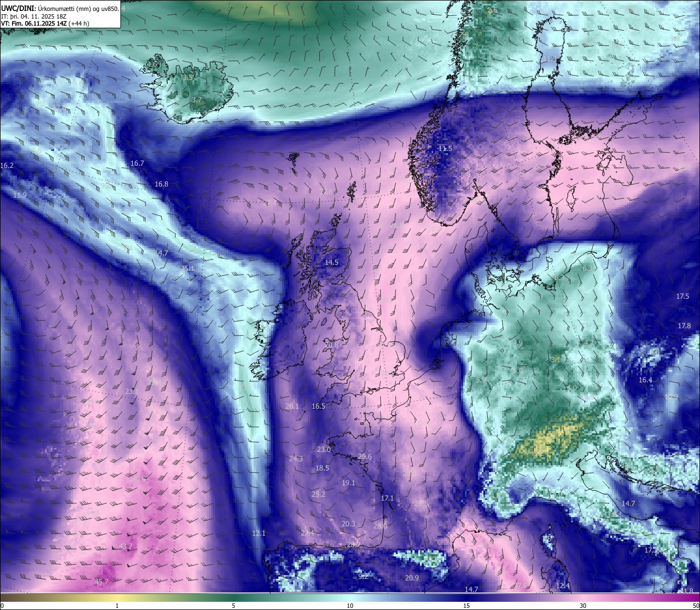
Task: Click the color scale tick label 50
Action: tap(696, 606)
